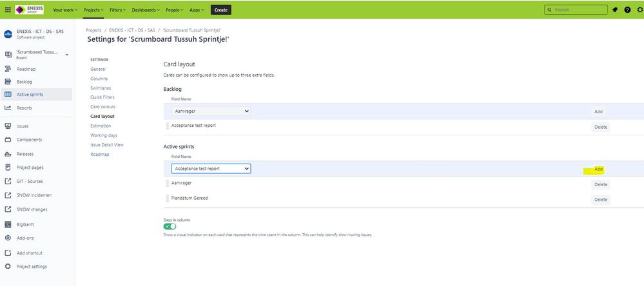
Task: Open the top-bar settings gear icon
Action: point(640,10)
